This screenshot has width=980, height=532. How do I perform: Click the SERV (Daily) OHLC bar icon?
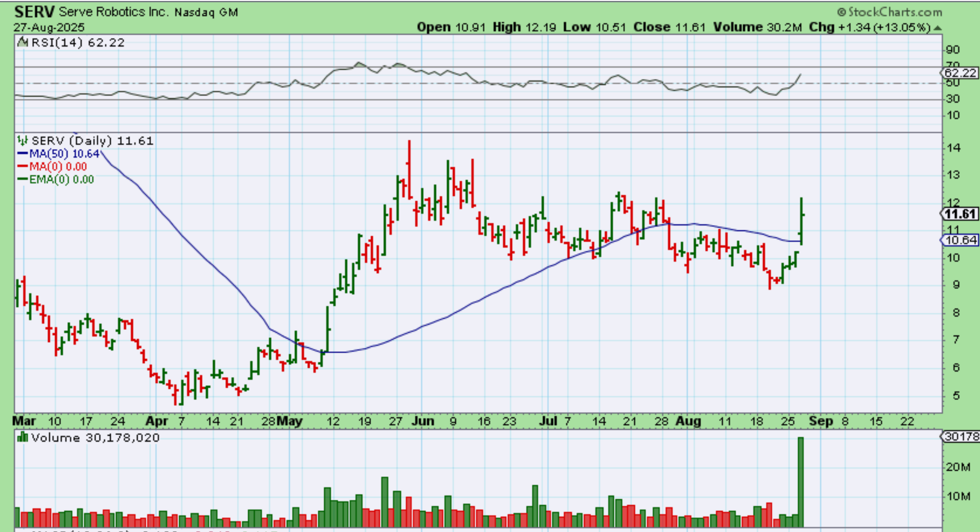22,141
